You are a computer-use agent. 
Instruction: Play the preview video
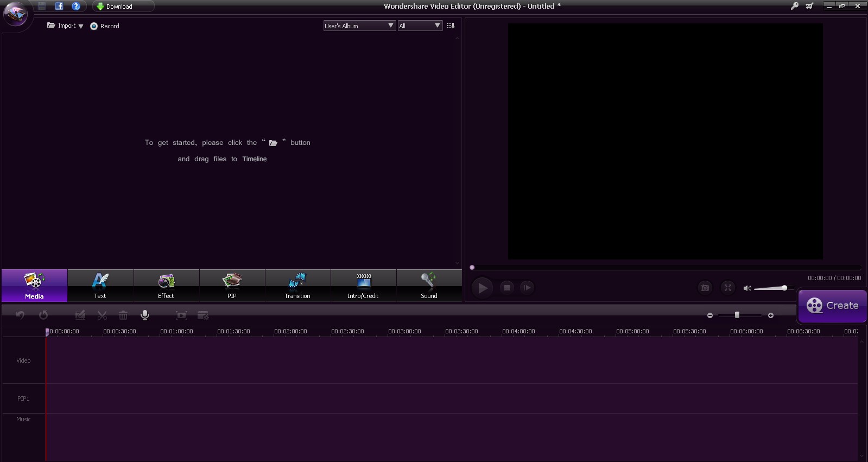coord(483,288)
